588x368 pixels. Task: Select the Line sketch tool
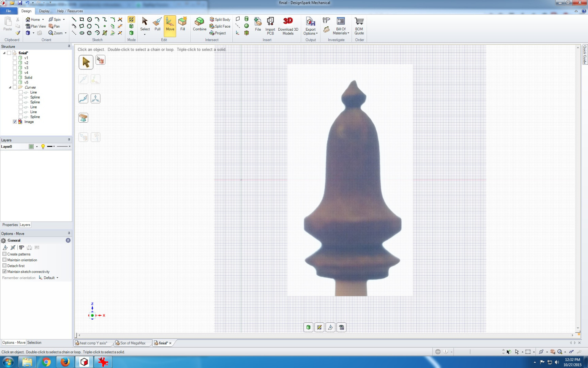pos(74,19)
